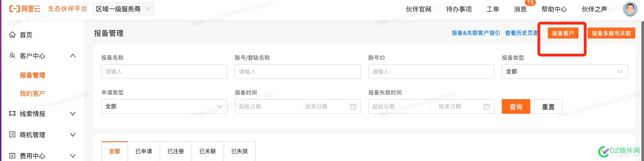Viewport: 644px width, 161px height.
Task: Click the calendar icon in 报备时间 field
Action: pos(353,106)
